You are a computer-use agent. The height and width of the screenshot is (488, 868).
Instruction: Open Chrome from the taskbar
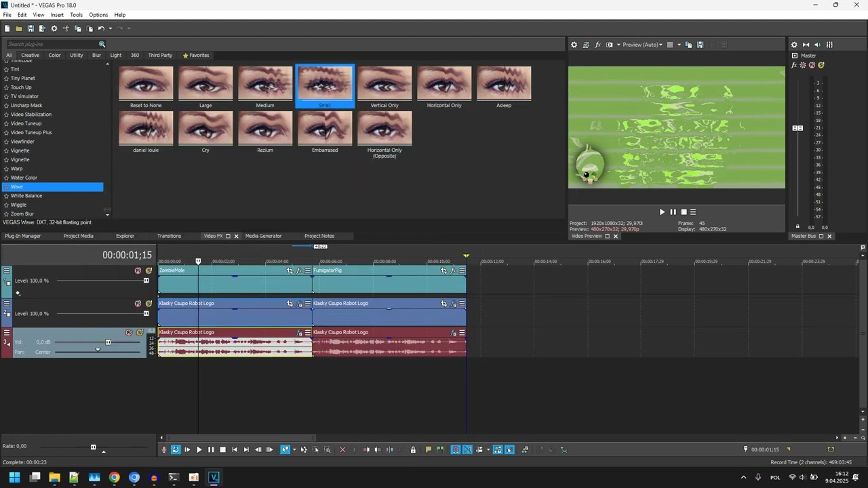[115, 477]
